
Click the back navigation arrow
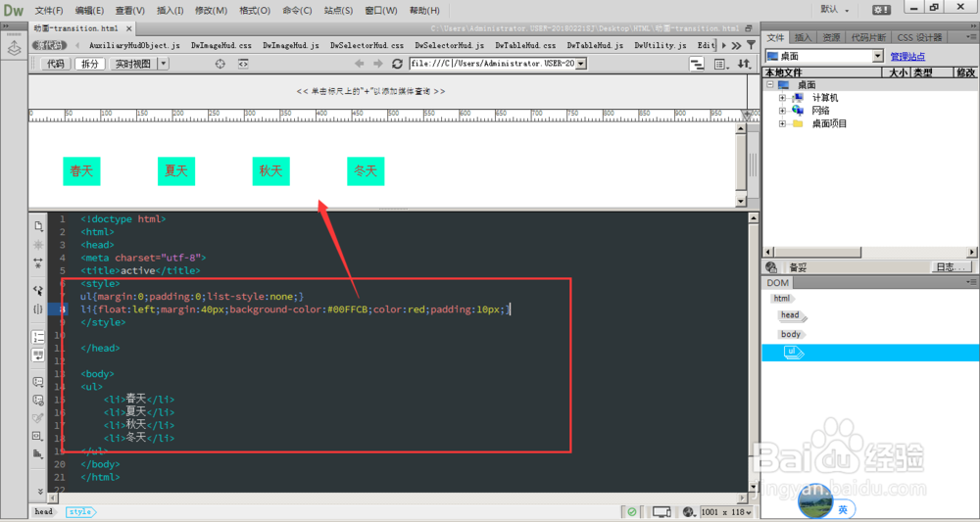[360, 64]
